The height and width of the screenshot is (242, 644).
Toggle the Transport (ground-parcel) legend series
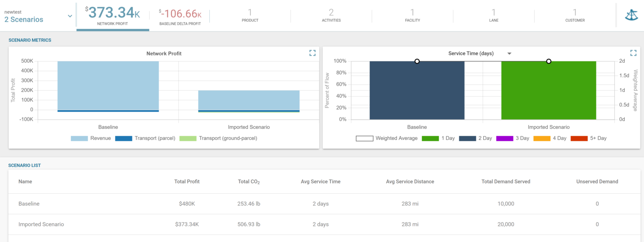pyautogui.click(x=218, y=138)
